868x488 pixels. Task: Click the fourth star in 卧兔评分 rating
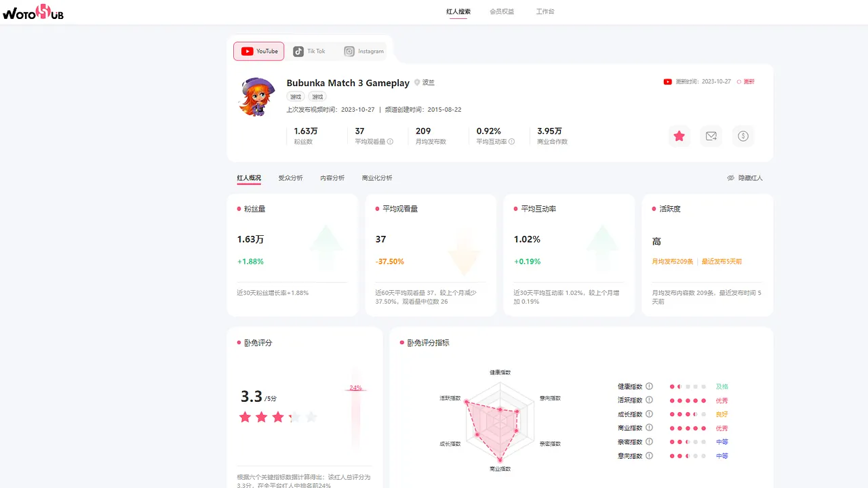point(294,417)
